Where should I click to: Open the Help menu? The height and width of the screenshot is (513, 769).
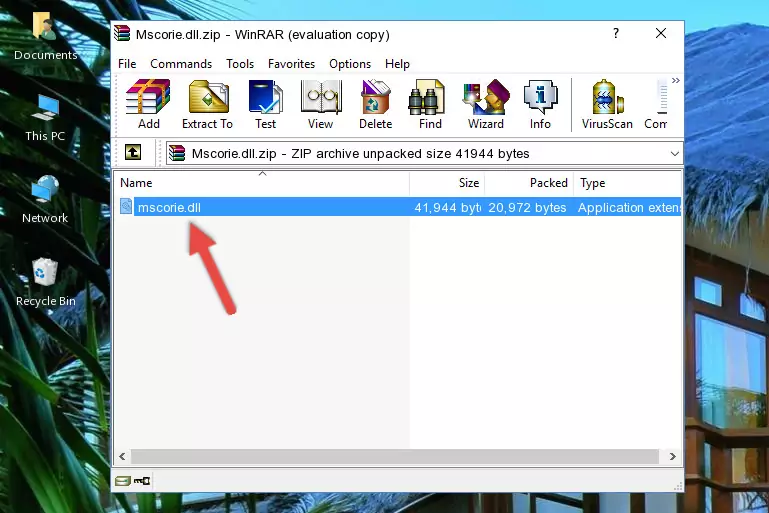tap(397, 64)
